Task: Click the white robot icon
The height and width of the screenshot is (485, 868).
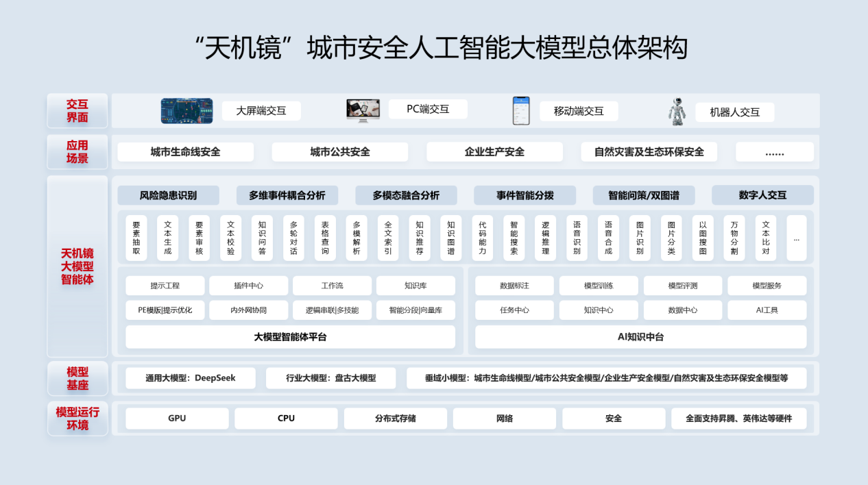Action: point(677,112)
